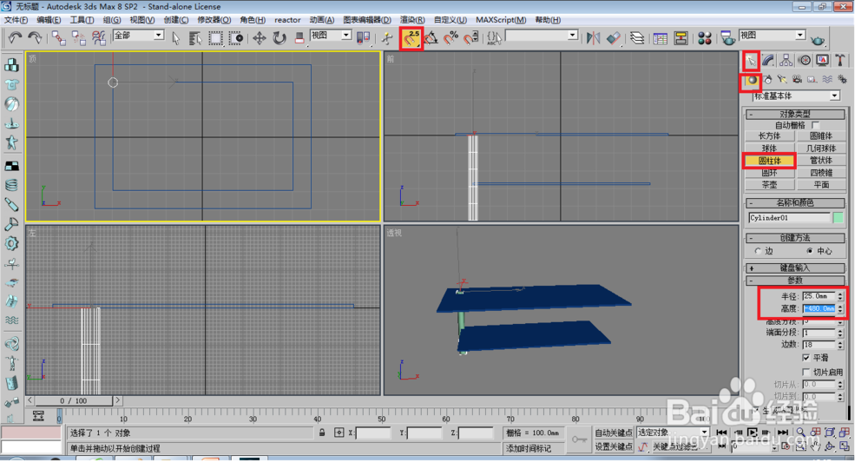Activate the Select and Move tool
868x469 pixels.
point(259,37)
